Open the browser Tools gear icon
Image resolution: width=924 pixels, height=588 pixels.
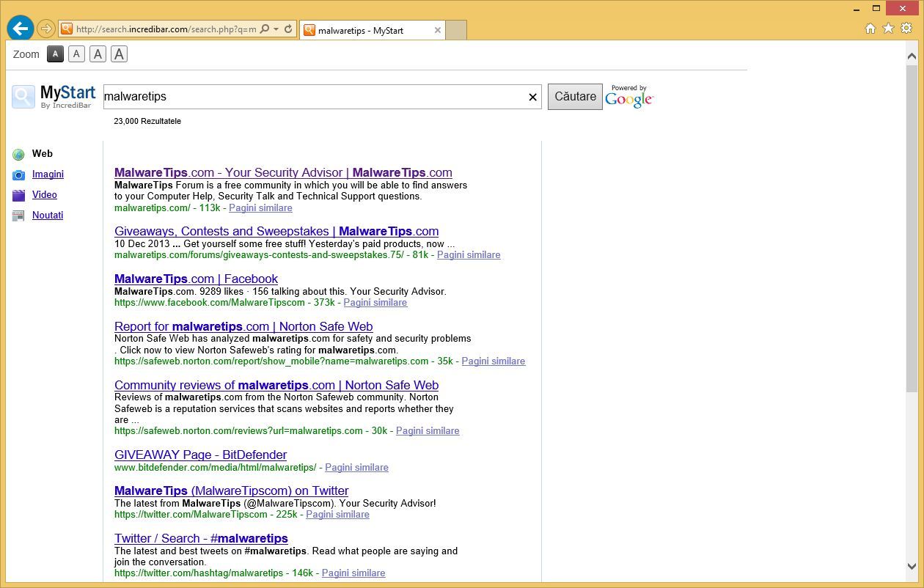(906, 28)
